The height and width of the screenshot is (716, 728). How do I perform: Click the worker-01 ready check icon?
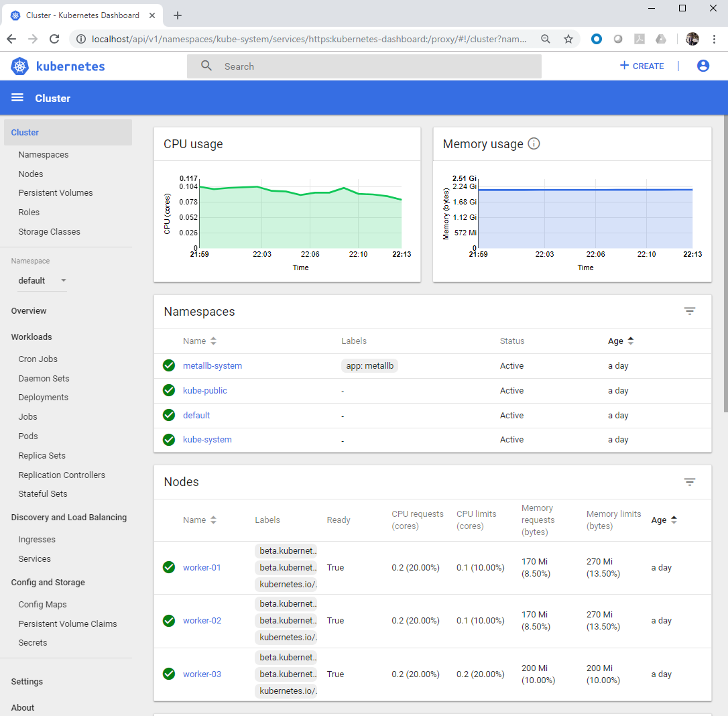(169, 567)
